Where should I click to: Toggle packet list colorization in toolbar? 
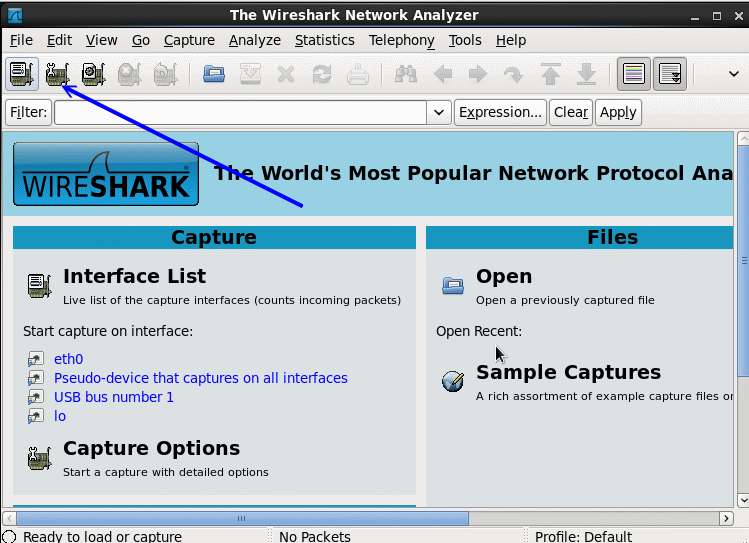tap(633, 74)
